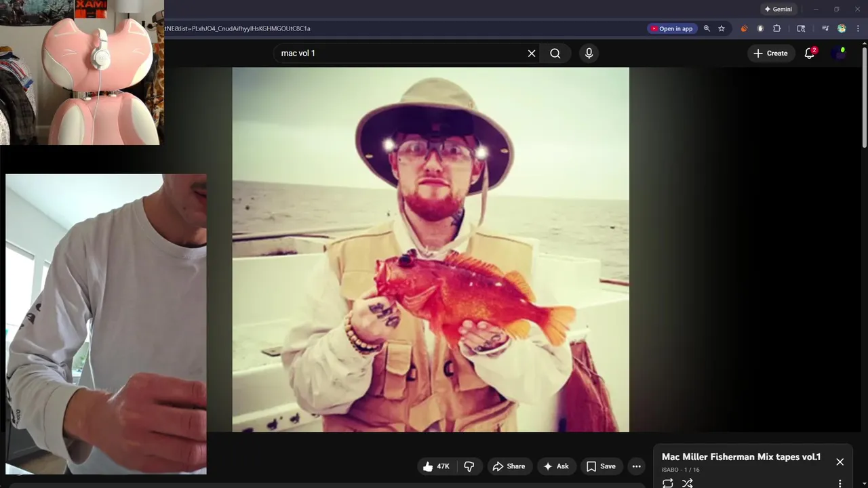Open the Chrome profile avatar
The image size is (868, 488).
pyautogui.click(x=842, y=28)
